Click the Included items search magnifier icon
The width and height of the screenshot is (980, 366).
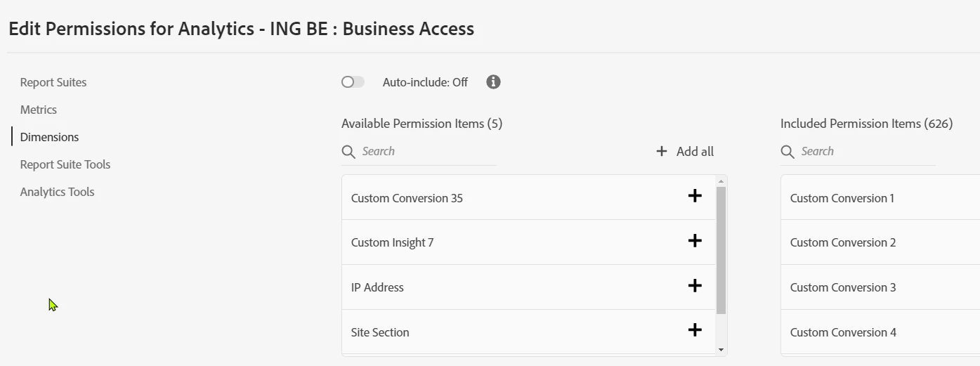[787, 152]
